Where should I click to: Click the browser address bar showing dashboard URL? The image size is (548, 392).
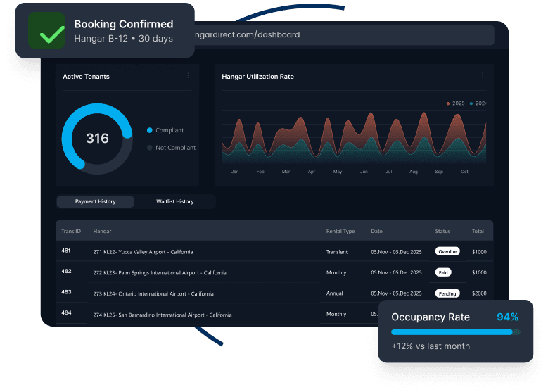pos(344,34)
